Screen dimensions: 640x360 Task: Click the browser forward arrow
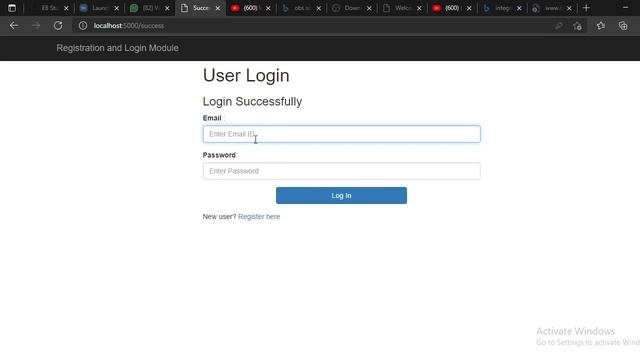pyautogui.click(x=36, y=26)
